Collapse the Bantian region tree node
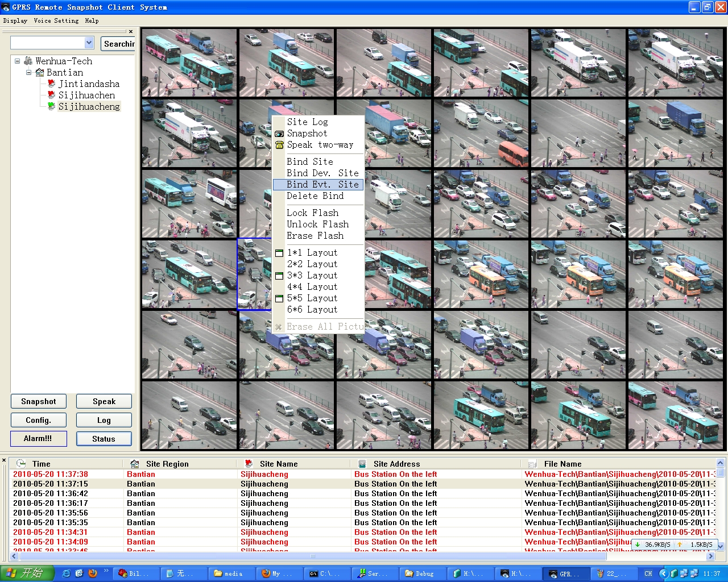The height and width of the screenshot is (582, 728). (x=28, y=72)
